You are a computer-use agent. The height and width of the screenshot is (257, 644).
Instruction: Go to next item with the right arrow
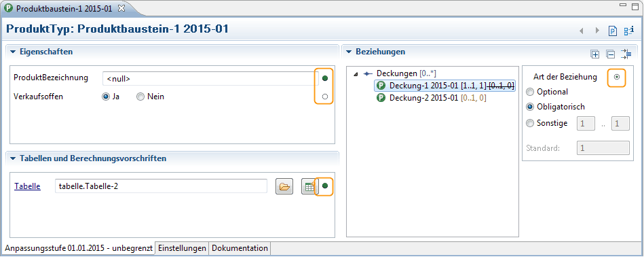pyautogui.click(x=597, y=31)
